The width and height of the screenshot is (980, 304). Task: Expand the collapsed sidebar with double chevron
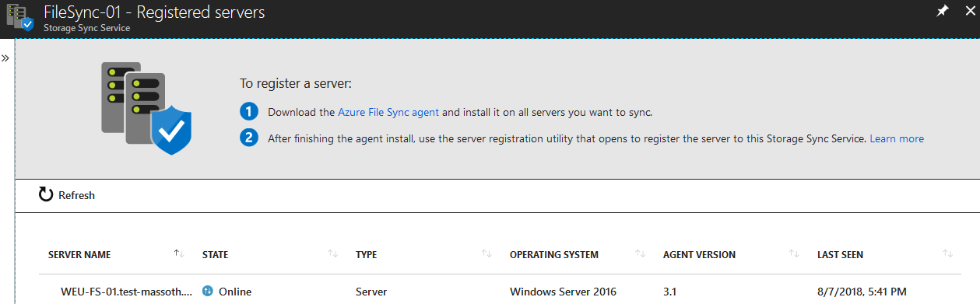tap(5, 58)
